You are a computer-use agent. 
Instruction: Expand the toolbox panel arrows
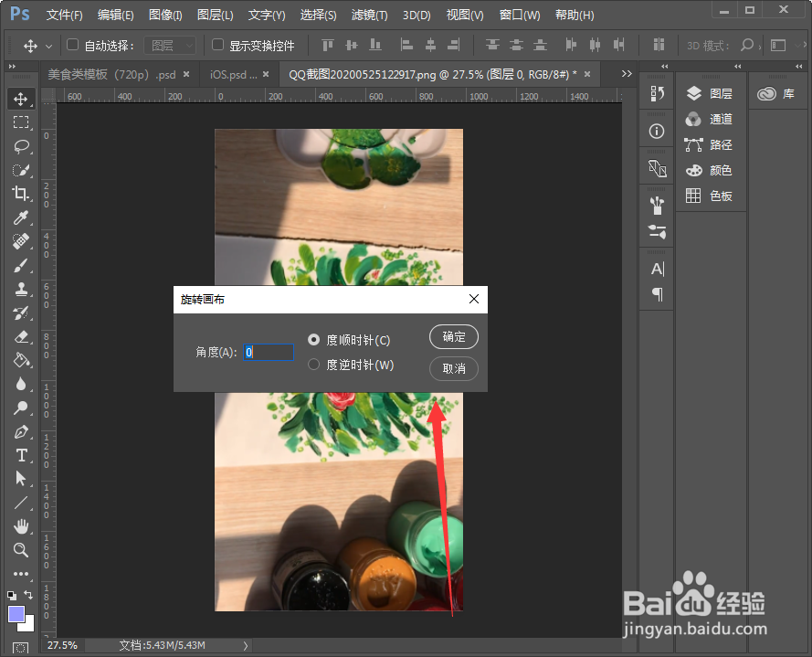click(12, 67)
